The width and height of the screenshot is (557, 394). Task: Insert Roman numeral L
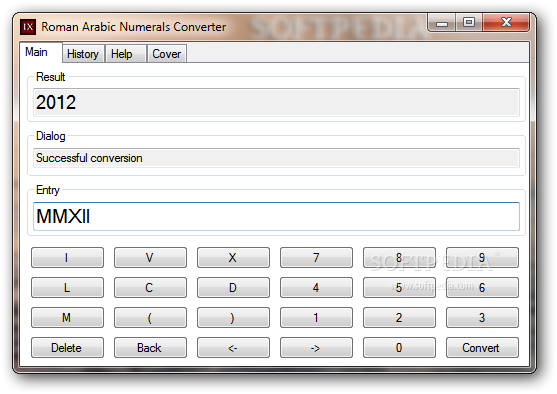point(67,287)
